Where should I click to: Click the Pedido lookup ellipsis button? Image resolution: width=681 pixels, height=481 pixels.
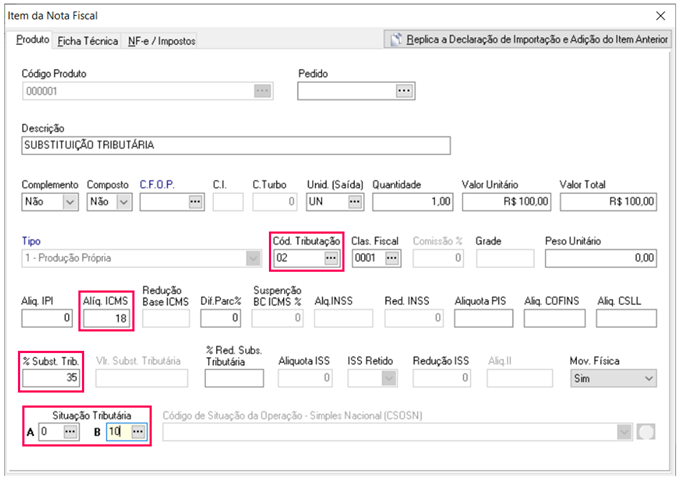coord(404,91)
